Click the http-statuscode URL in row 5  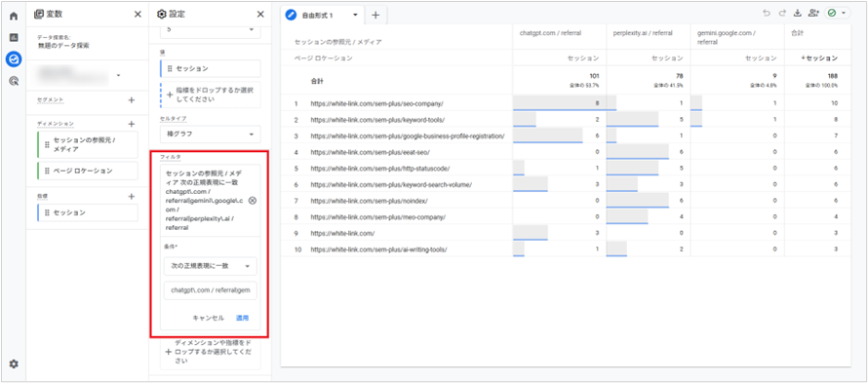[x=379, y=169]
